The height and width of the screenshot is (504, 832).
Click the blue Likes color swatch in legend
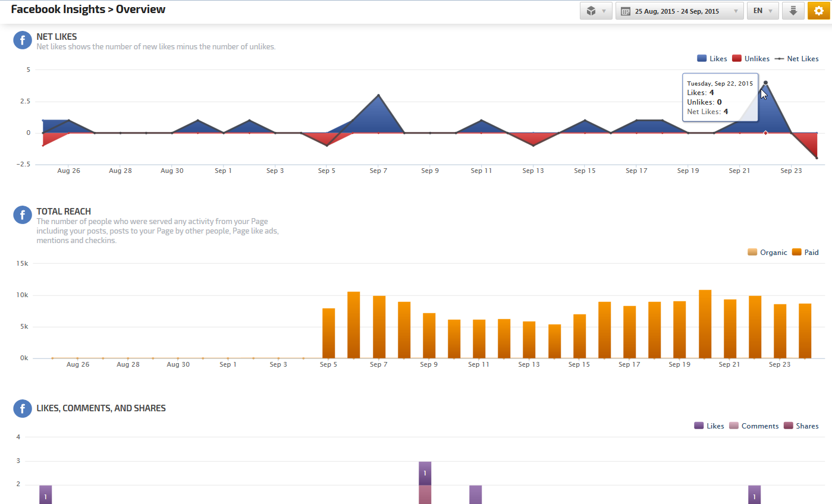[x=702, y=59]
